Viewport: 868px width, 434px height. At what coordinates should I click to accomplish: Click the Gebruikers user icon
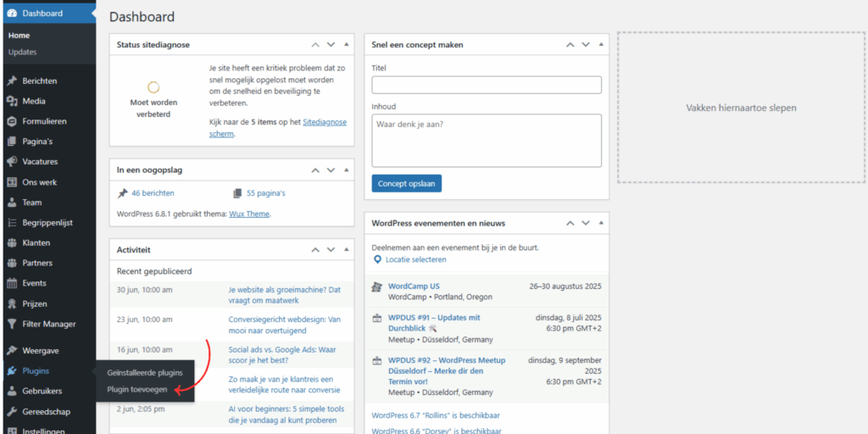click(x=12, y=392)
